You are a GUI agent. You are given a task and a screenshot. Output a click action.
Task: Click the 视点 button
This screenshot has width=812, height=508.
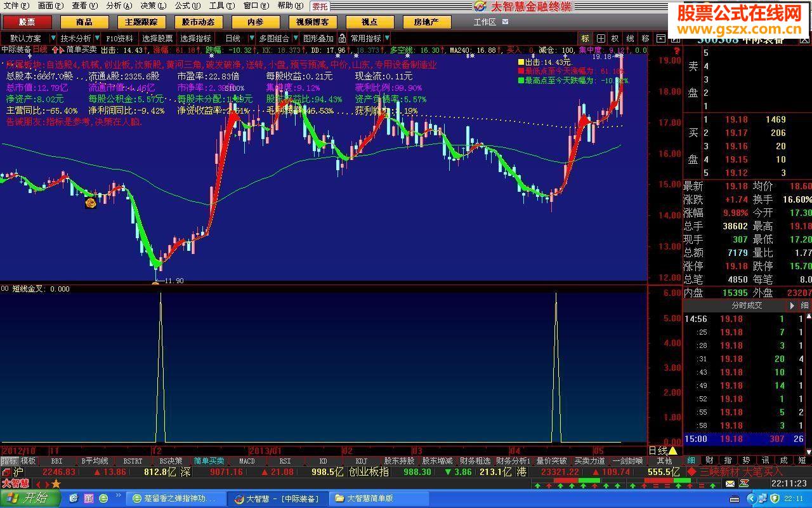click(x=369, y=22)
